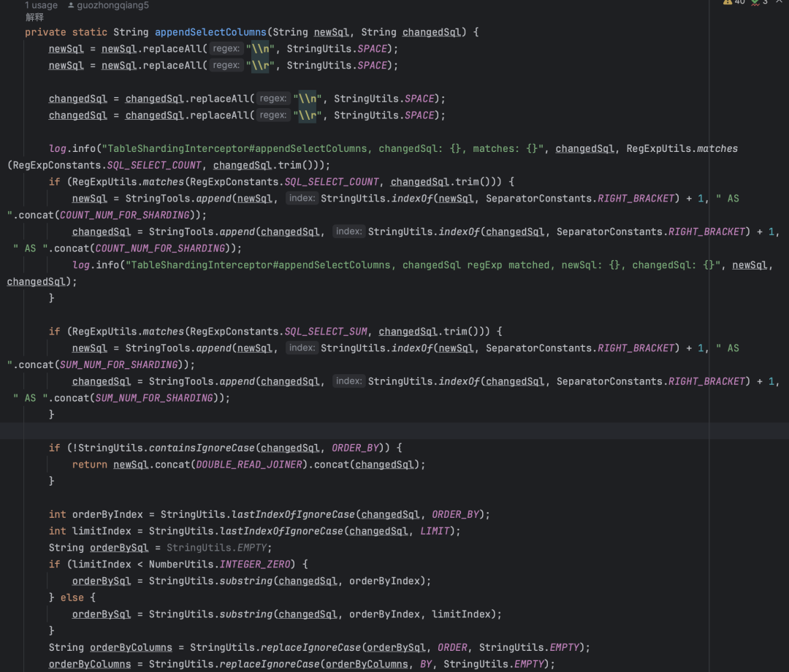Click the DOUBLE_READ_JOINER constant
This screenshot has width=789, height=672.
249,465
